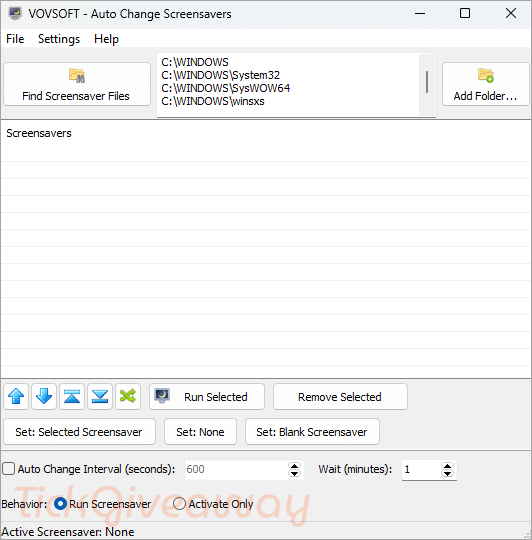Select Activate Only behavior option
Image resolution: width=532 pixels, height=540 pixels.
tap(179, 504)
